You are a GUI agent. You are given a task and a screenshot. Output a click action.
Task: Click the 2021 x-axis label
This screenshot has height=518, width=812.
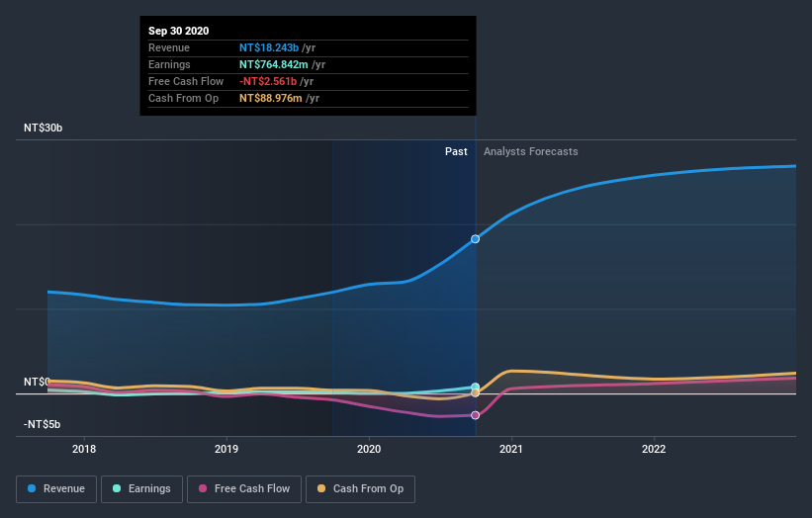[511, 449]
